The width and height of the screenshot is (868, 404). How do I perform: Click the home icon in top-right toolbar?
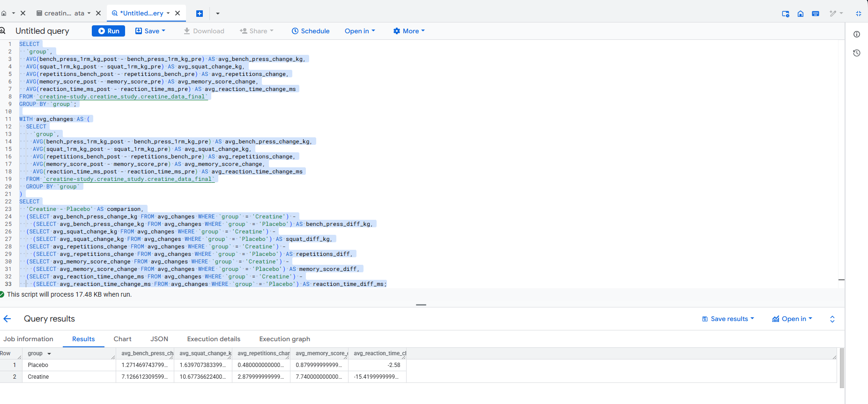pyautogui.click(x=801, y=14)
